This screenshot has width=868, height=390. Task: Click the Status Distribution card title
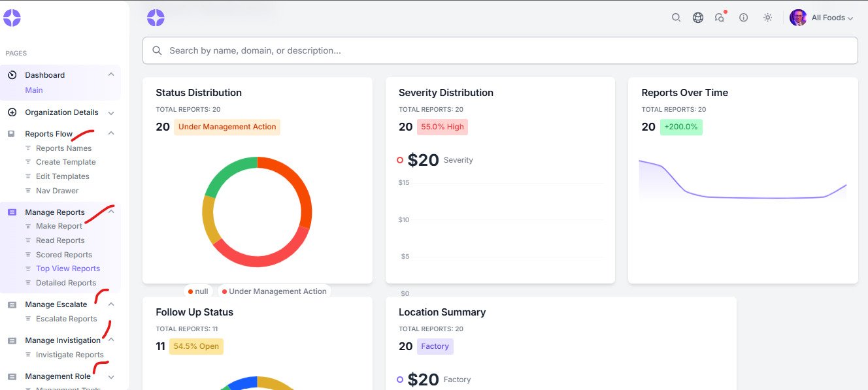click(x=199, y=93)
